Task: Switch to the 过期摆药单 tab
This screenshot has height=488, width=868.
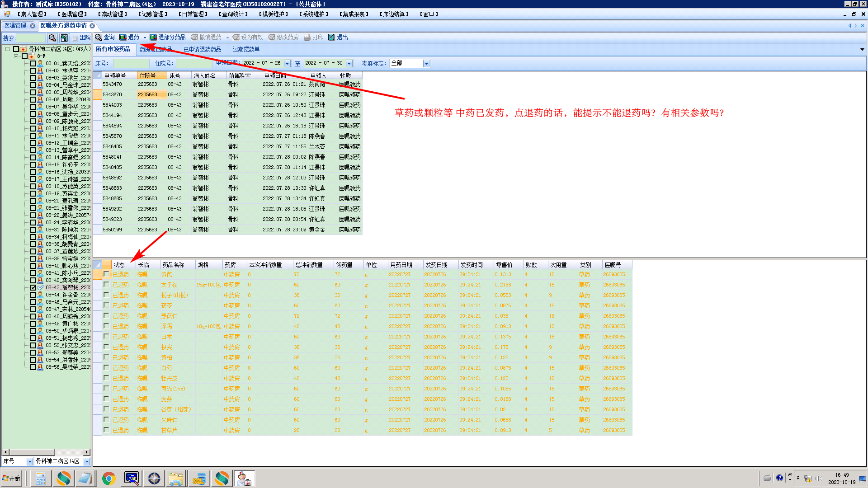Action: point(246,49)
